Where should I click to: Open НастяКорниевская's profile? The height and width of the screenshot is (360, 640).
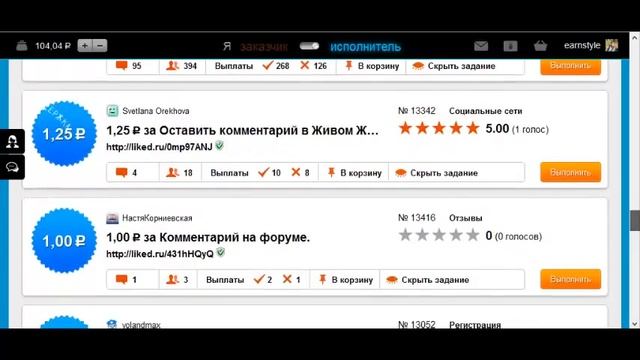[157, 218]
